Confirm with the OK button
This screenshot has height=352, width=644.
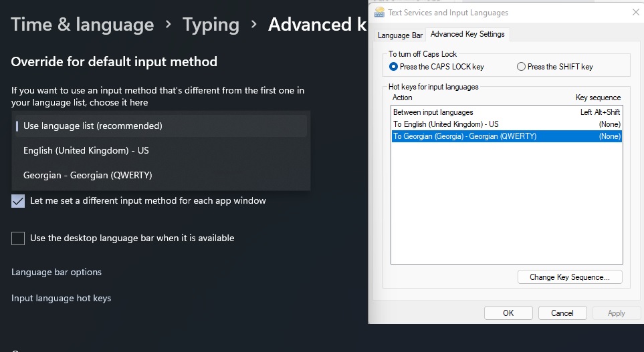pos(508,313)
